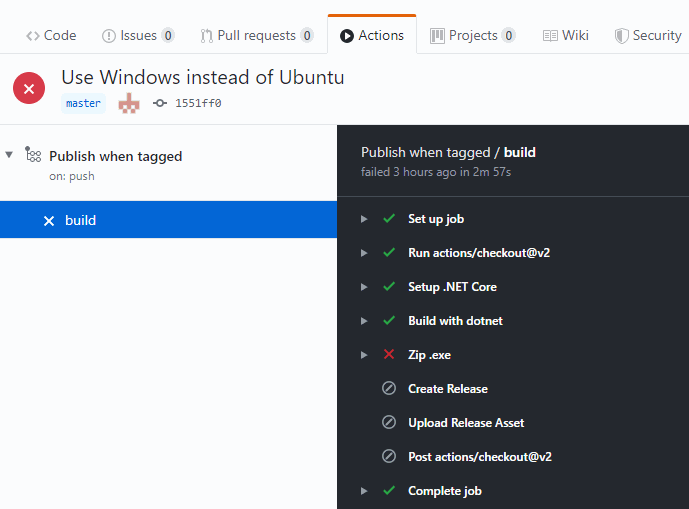Click the green check on Set up job
This screenshot has height=509, width=689.
point(389,218)
